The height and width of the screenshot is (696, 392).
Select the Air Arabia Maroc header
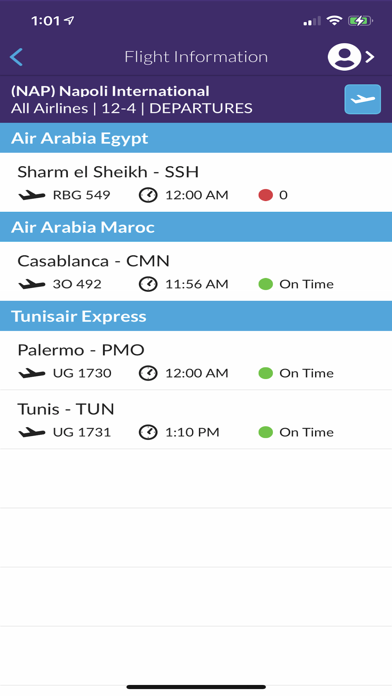[x=196, y=227]
